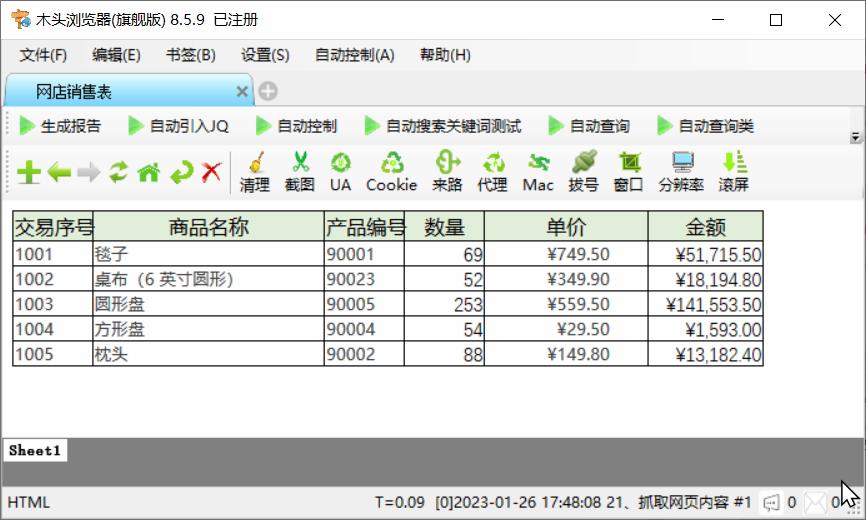This screenshot has width=866, height=520.
Task: Click the 拨号 dial-up plug icon
Action: (x=583, y=172)
